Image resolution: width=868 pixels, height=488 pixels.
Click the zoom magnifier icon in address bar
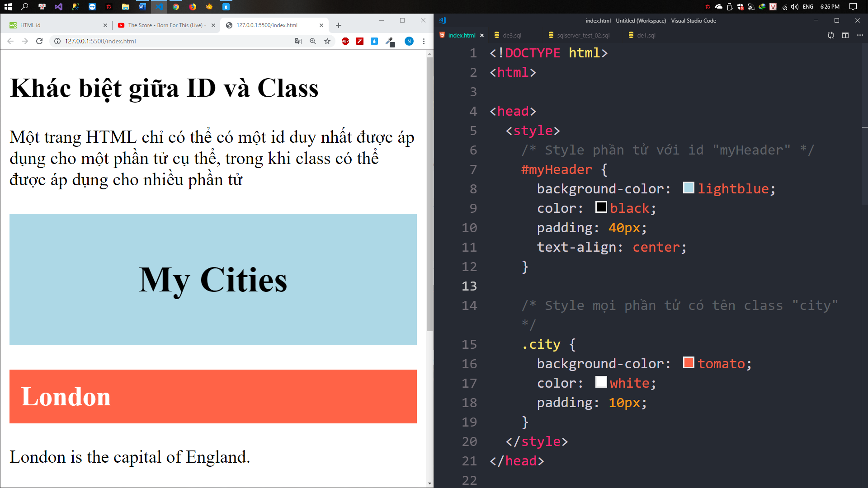click(313, 41)
